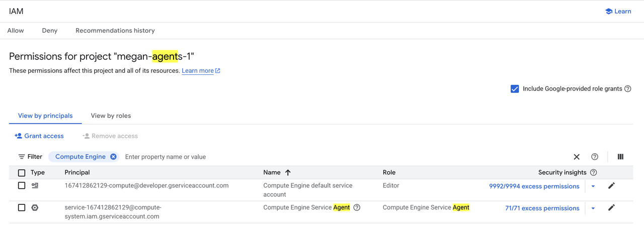Screen dimensions: 644x236
Task: Check the box for the 167412862129-compute service account row
Action: 22,186
